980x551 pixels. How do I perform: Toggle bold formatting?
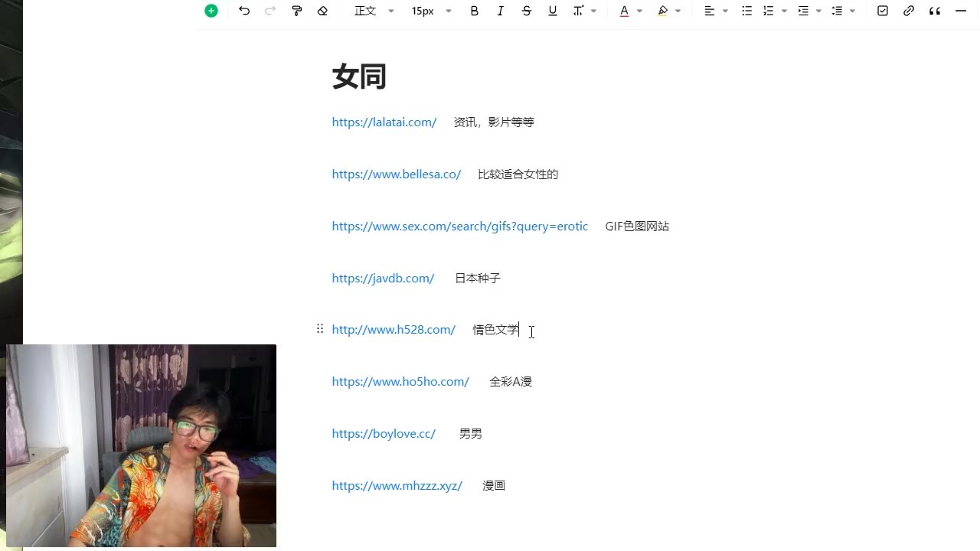click(x=475, y=11)
